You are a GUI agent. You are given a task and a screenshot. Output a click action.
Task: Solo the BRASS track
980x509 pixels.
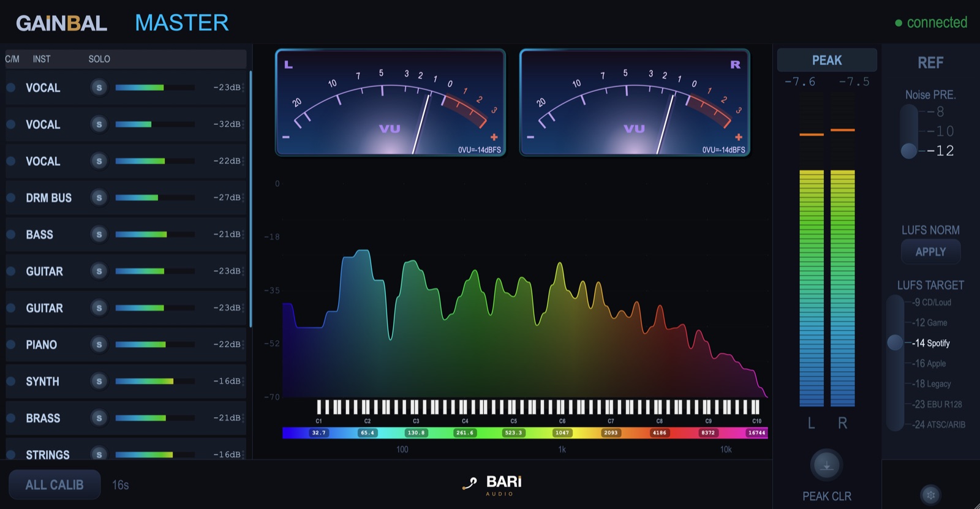point(99,418)
